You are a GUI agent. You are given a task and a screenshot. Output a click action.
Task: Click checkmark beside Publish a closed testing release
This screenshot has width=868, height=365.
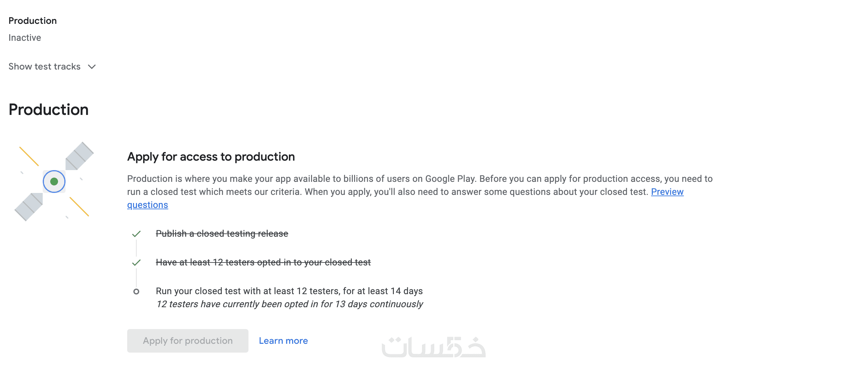136,234
